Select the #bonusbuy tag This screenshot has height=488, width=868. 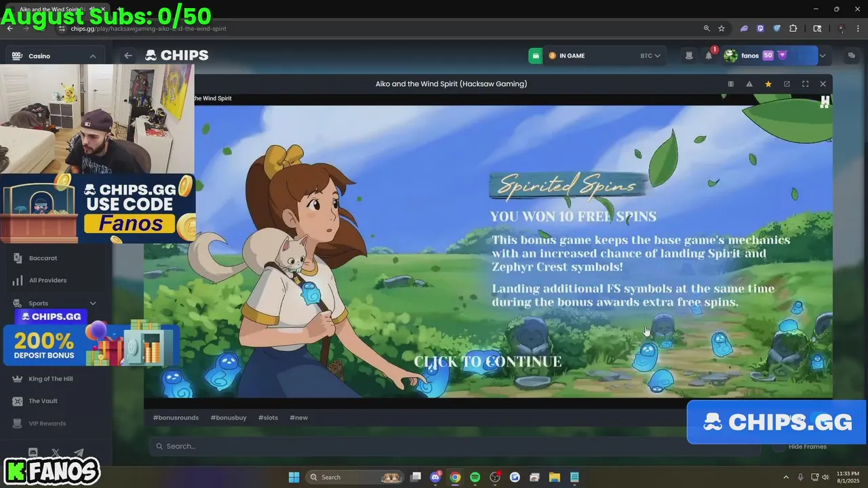pos(229,418)
